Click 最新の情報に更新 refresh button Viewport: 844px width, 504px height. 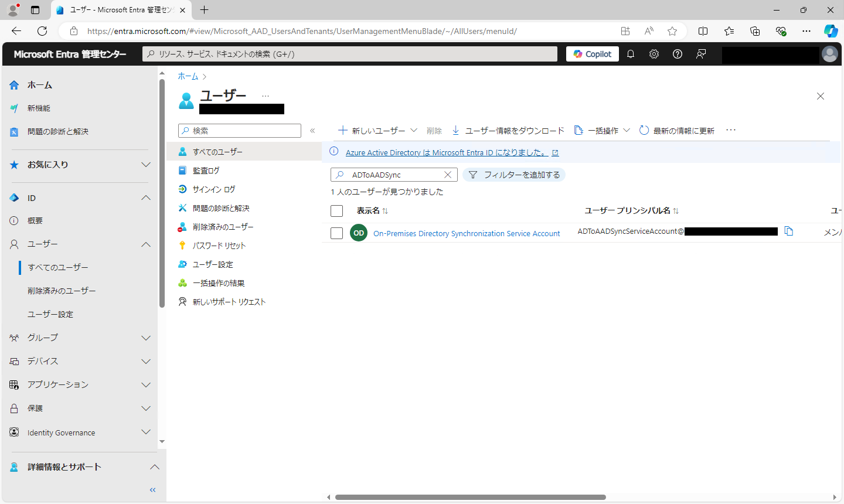pos(677,131)
